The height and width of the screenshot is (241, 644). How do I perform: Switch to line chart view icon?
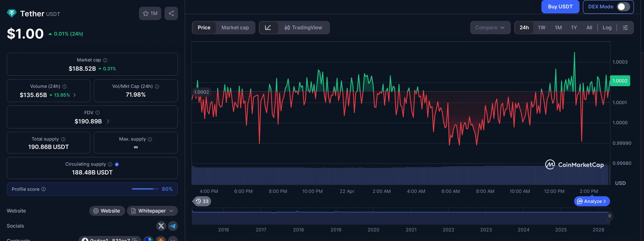pos(268,27)
